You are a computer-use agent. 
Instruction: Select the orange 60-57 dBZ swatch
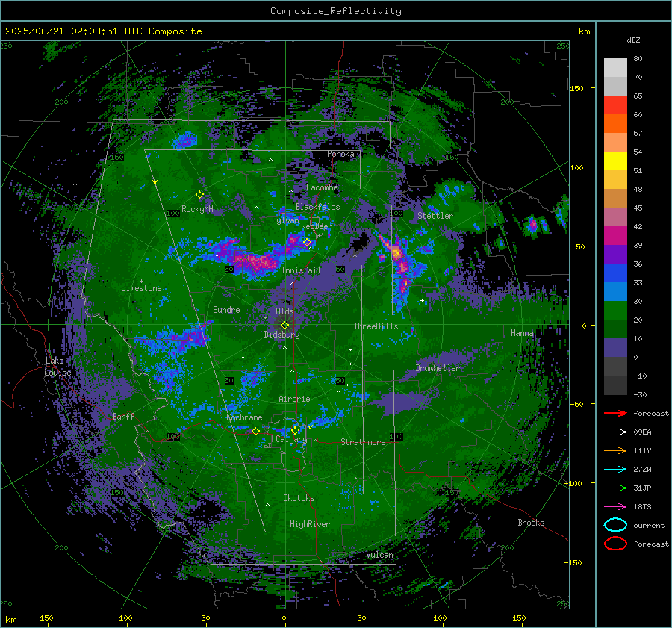(615, 124)
